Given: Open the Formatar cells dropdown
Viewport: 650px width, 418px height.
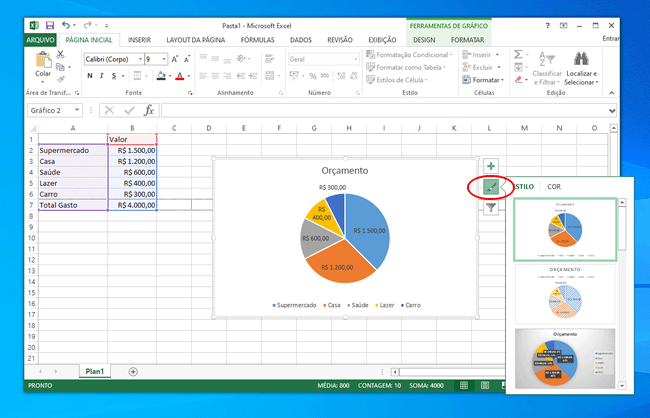Looking at the screenshot, I should [489, 80].
